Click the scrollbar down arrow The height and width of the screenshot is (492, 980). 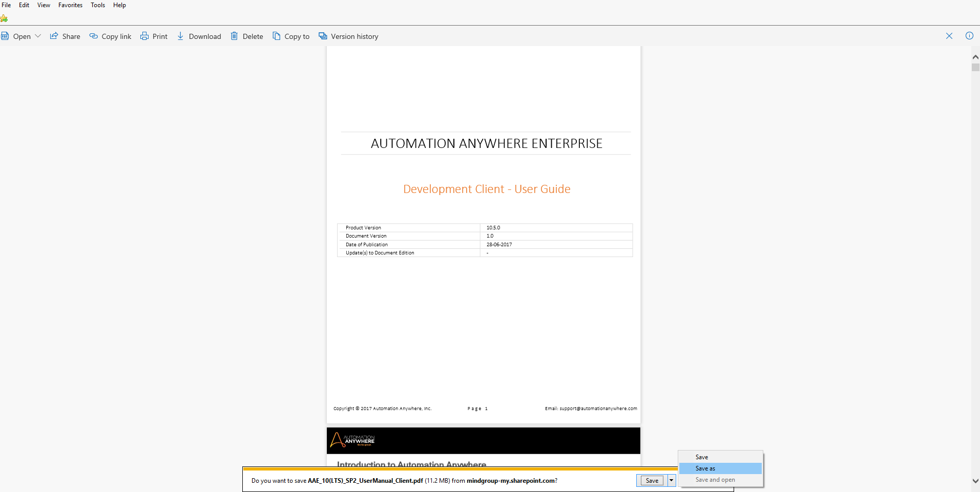coord(975,481)
